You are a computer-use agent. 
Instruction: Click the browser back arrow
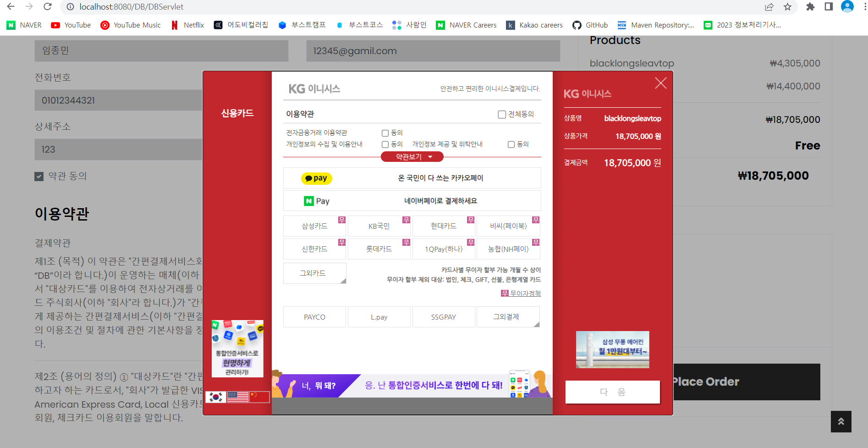coord(11,7)
